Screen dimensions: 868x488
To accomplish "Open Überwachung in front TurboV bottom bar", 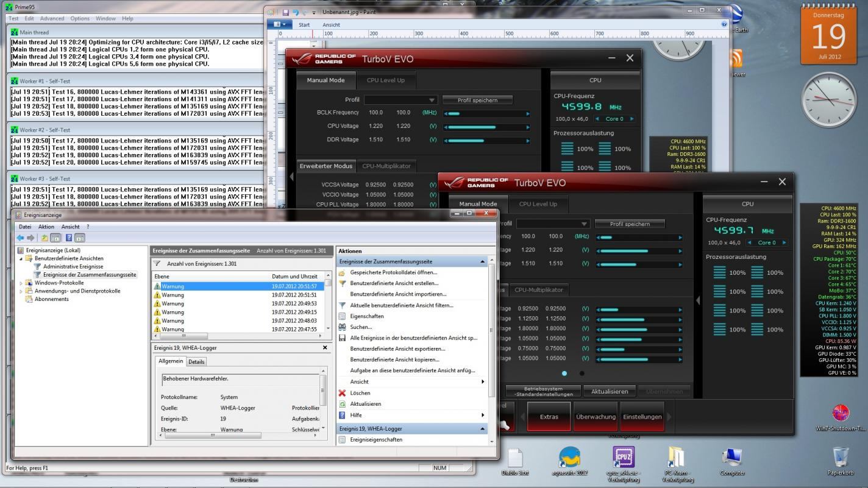I will [596, 417].
